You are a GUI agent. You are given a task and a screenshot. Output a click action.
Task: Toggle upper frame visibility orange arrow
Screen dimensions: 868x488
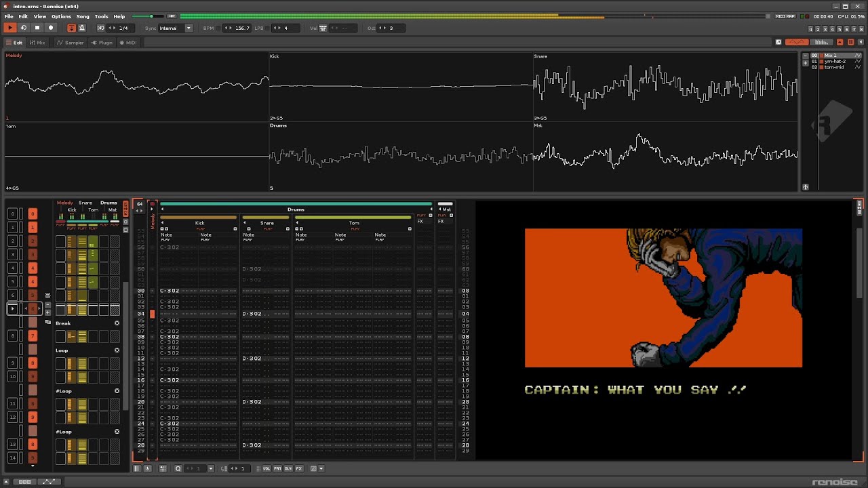point(841,42)
